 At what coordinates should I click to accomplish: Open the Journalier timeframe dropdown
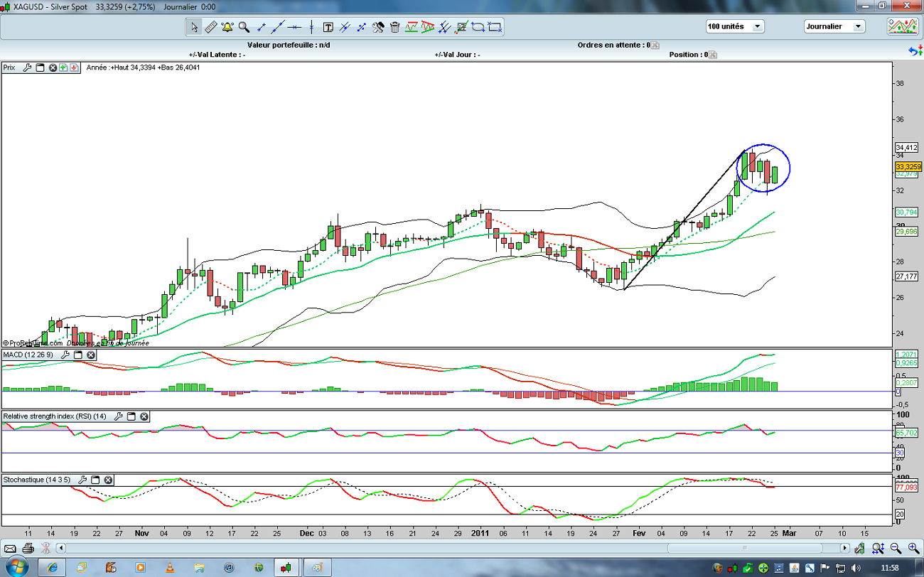[834, 26]
